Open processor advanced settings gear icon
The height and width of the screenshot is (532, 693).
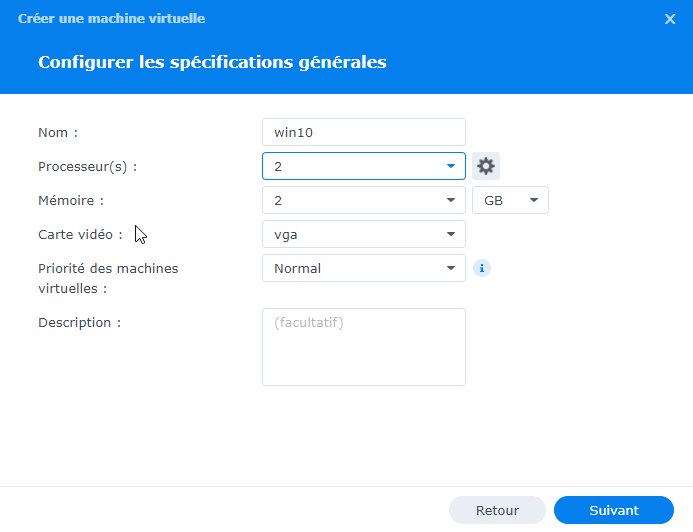click(486, 166)
